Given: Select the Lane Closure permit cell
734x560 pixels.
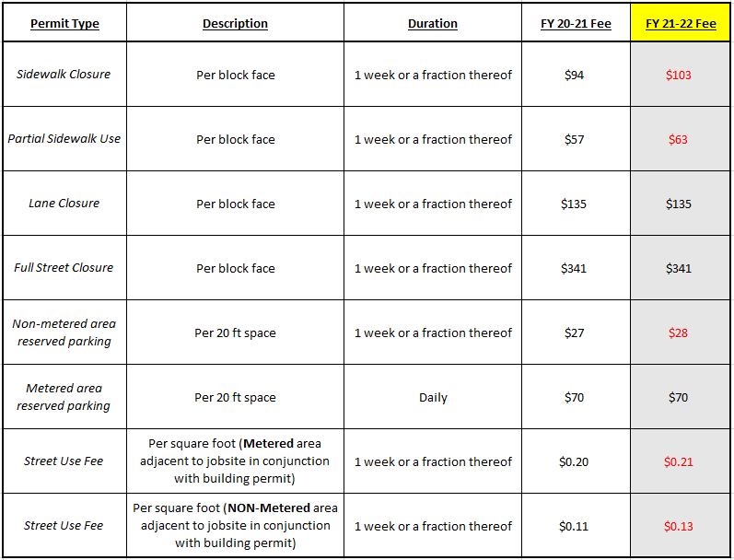Looking at the screenshot, I should coord(64,204).
